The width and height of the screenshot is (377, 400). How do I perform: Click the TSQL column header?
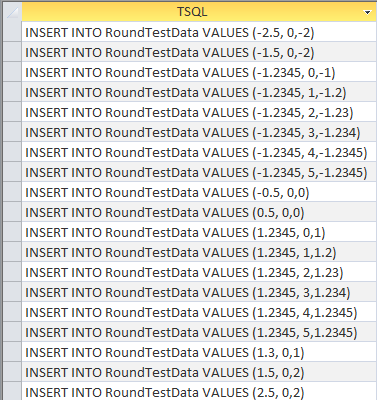click(x=199, y=12)
